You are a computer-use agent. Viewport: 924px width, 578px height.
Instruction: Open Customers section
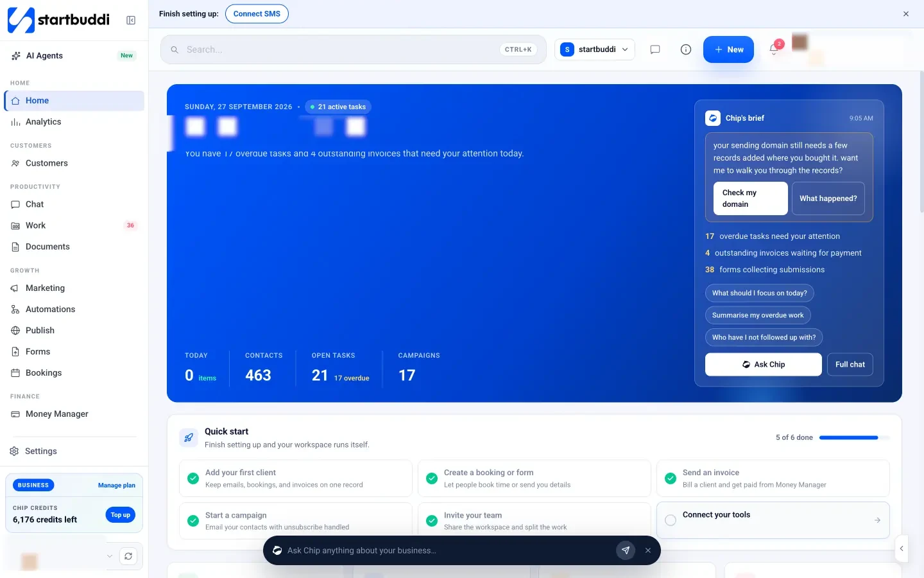pyautogui.click(x=74, y=163)
